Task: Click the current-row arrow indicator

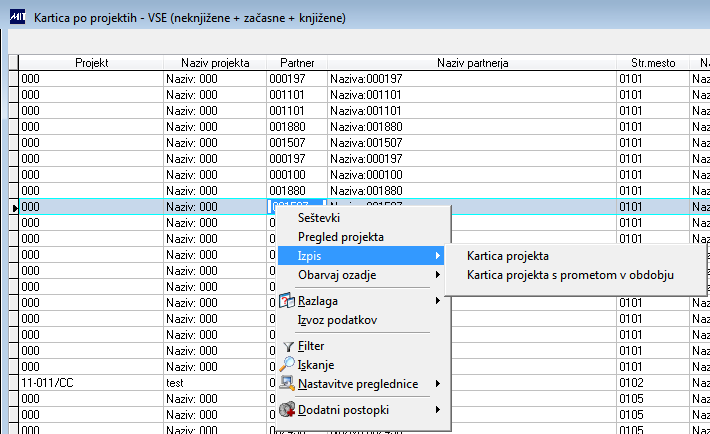Action: pyautogui.click(x=14, y=207)
